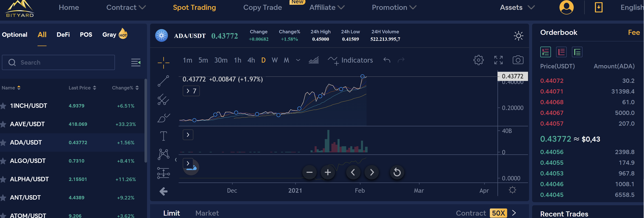The height and width of the screenshot is (218, 644).
Task: Move the chart left with arrow button
Action: click(x=353, y=172)
